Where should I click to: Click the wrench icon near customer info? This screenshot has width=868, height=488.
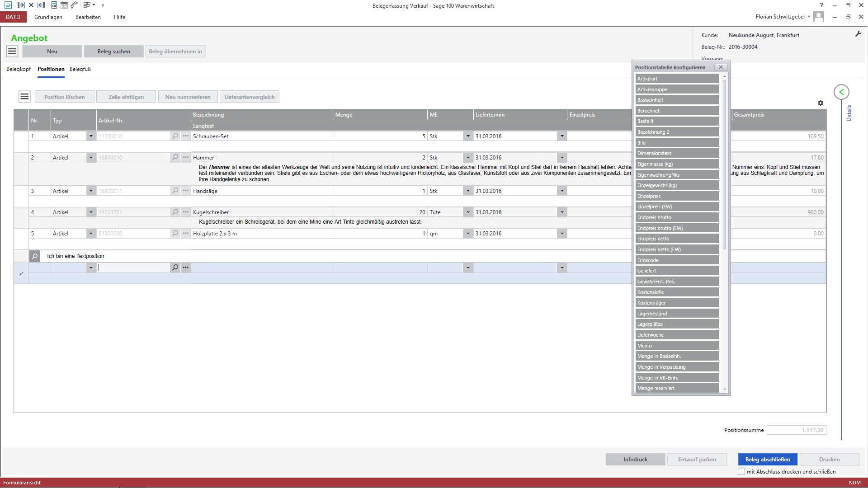858,34
